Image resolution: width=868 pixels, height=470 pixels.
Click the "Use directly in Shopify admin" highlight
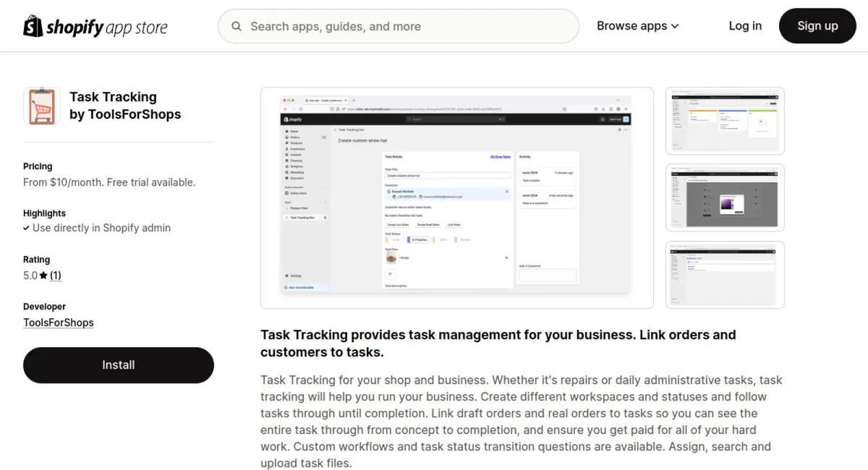(101, 228)
